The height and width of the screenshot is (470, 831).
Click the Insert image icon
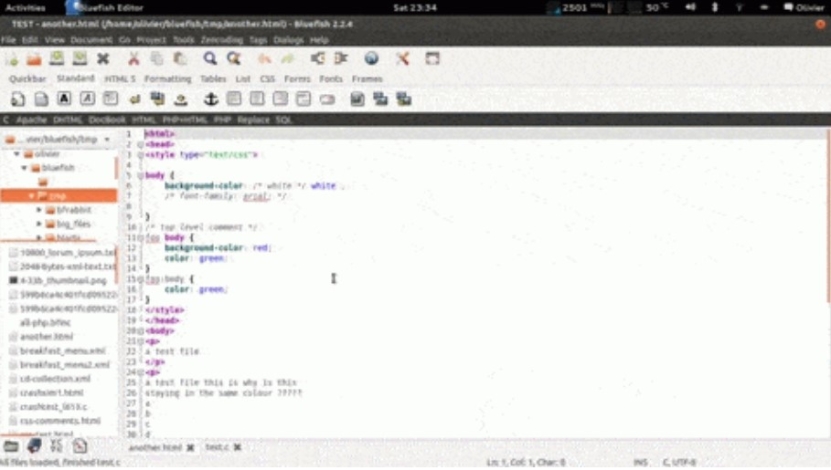357,99
